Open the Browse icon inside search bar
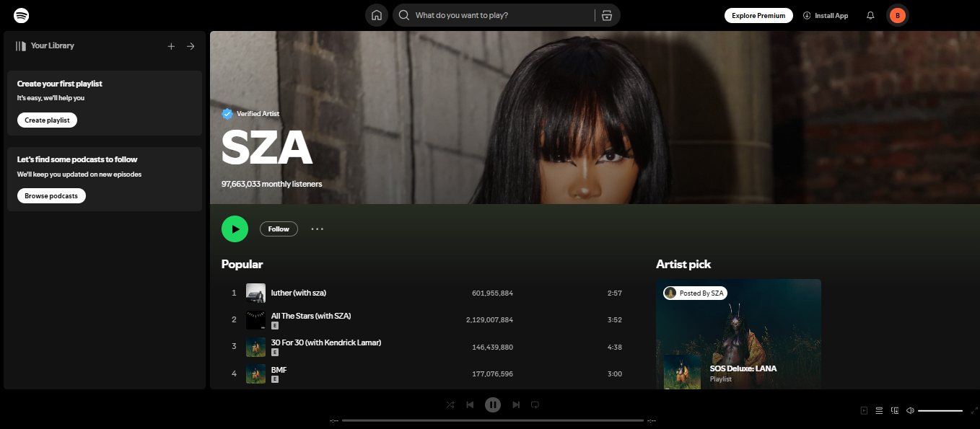 [607, 14]
